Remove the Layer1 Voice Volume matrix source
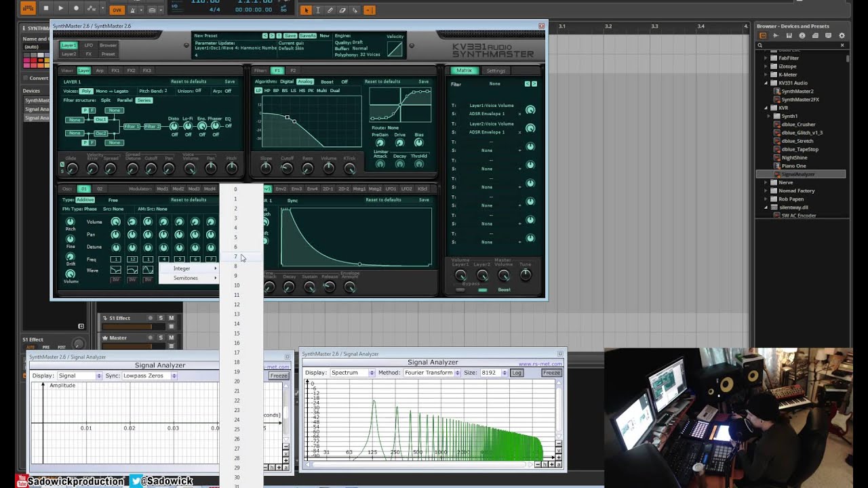Image resolution: width=868 pixels, height=488 pixels. [519, 114]
